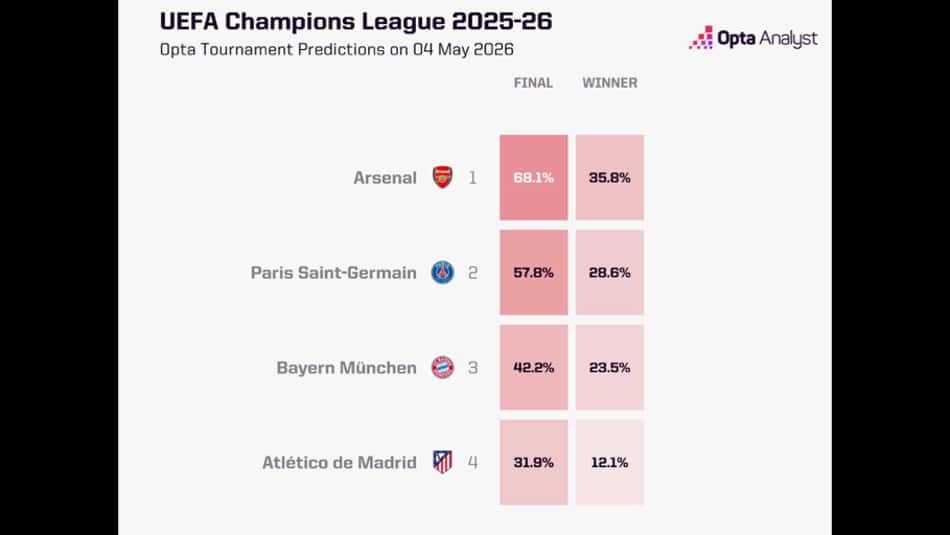Image resolution: width=950 pixels, height=535 pixels.
Task: Click Arsenal's 68.1% final probability cell
Action: click(534, 178)
